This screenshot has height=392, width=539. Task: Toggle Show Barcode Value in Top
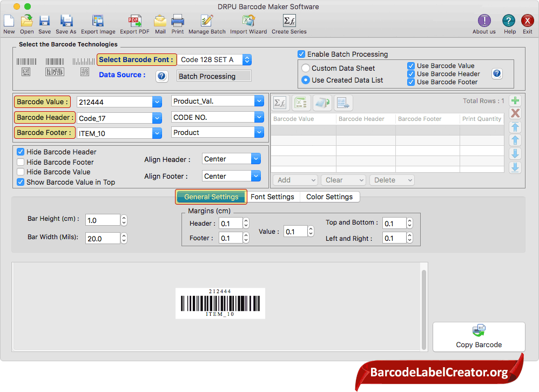[21, 182]
